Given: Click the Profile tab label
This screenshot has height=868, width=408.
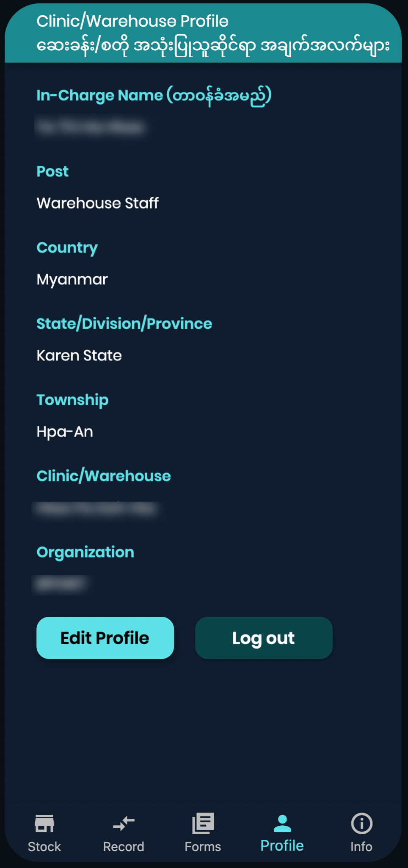Looking at the screenshot, I should [282, 846].
